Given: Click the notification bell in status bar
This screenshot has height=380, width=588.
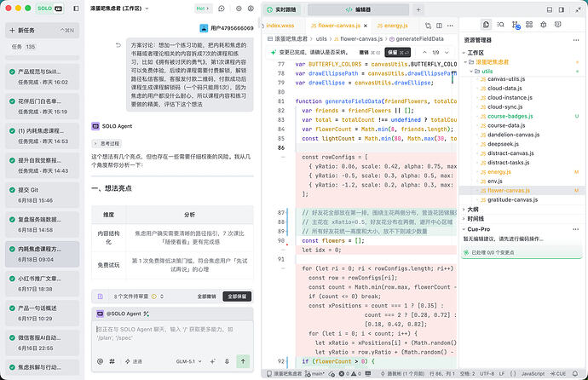Looking at the screenshot, I should (575, 374).
